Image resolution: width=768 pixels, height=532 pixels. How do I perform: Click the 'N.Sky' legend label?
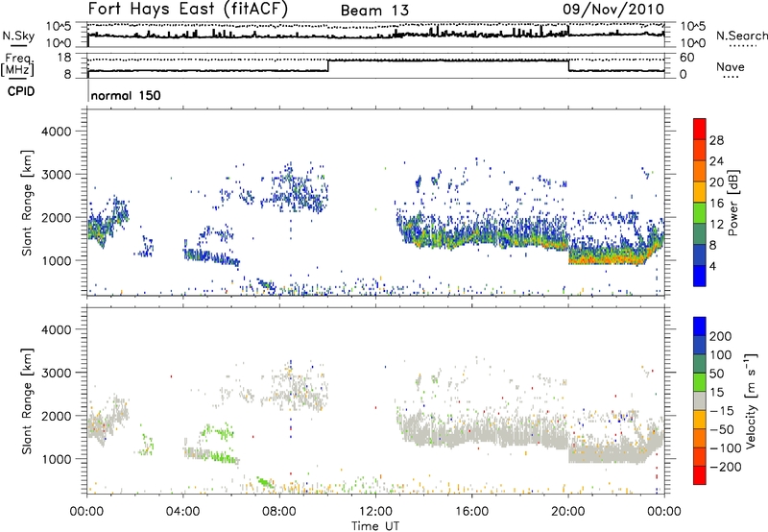[18, 36]
